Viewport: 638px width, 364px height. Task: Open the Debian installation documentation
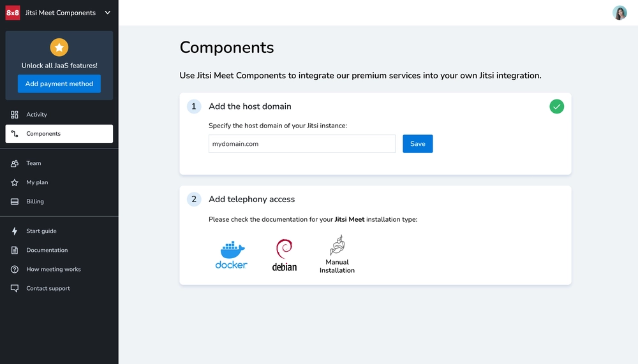click(x=285, y=255)
